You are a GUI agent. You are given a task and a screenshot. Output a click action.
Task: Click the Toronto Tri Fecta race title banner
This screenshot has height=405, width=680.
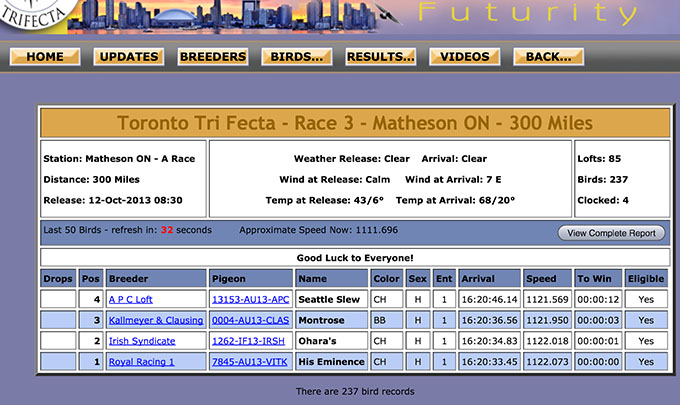coord(354,124)
